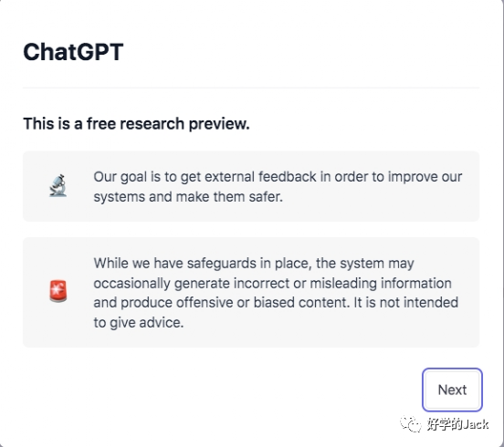Image resolution: width=504 pixels, height=447 pixels.
Task: Click the horizontal divider under the ChatGPT title
Action: [x=251, y=88]
